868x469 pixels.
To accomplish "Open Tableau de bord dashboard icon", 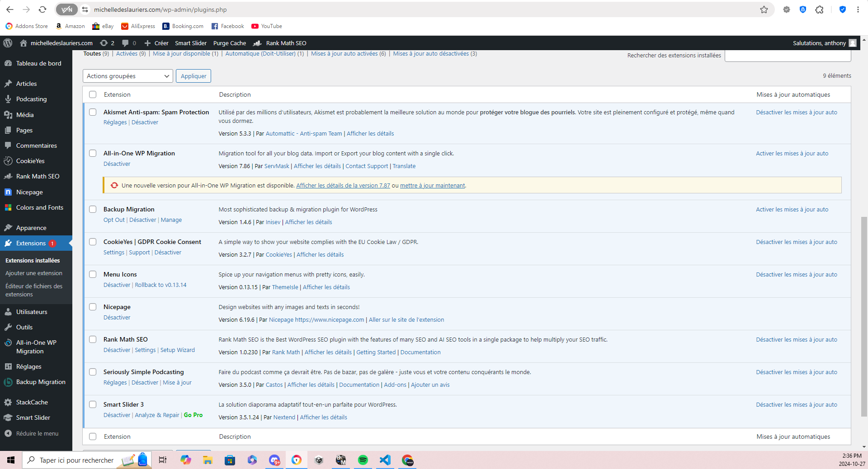I will [8, 63].
